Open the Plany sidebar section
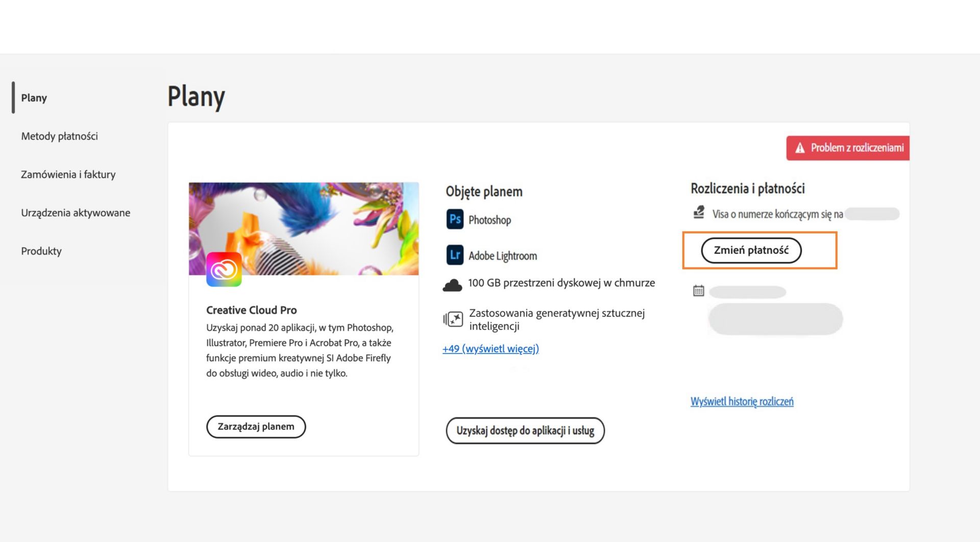The height and width of the screenshot is (542, 980). pos(34,98)
